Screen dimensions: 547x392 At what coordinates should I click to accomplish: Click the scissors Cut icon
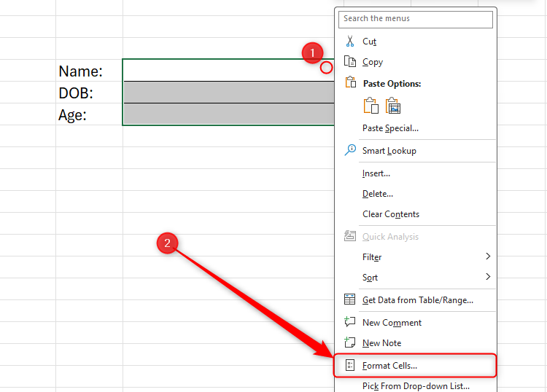(350, 42)
